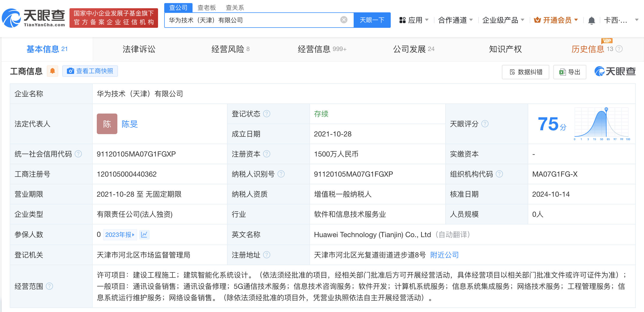Click the apps grid icon beside 应用
The height and width of the screenshot is (312, 644).
click(403, 20)
